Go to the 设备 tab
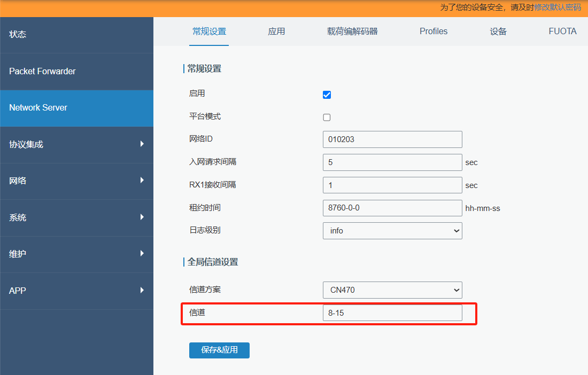 (498, 32)
